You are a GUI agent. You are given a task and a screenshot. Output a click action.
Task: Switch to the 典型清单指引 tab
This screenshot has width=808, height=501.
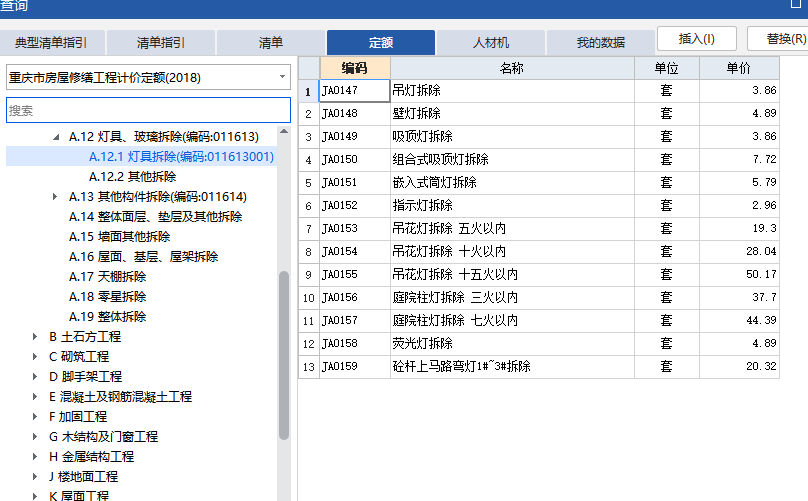[x=52, y=42]
